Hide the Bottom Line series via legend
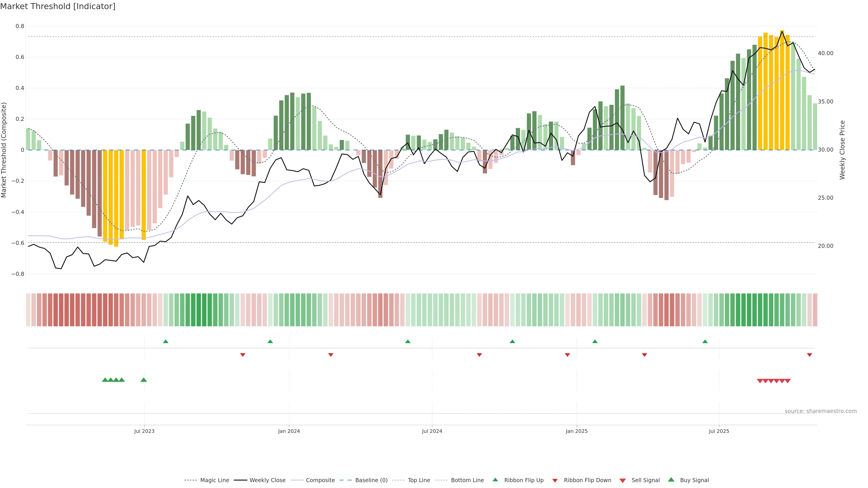 point(467,480)
